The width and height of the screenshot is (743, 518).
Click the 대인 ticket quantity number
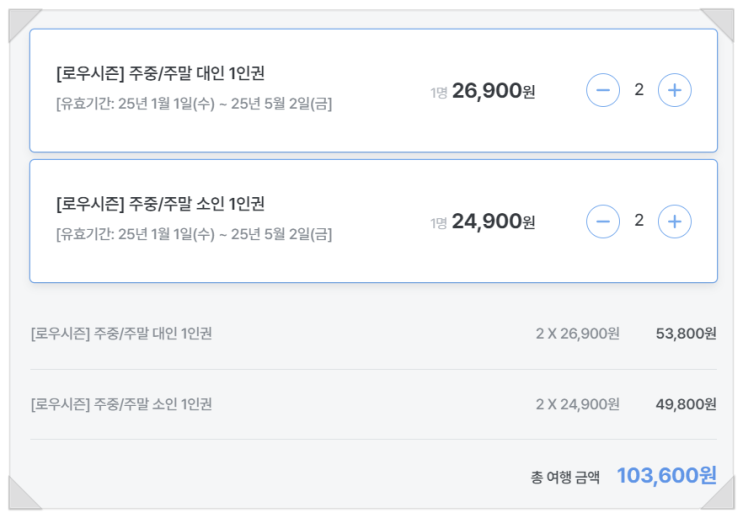pos(639,91)
